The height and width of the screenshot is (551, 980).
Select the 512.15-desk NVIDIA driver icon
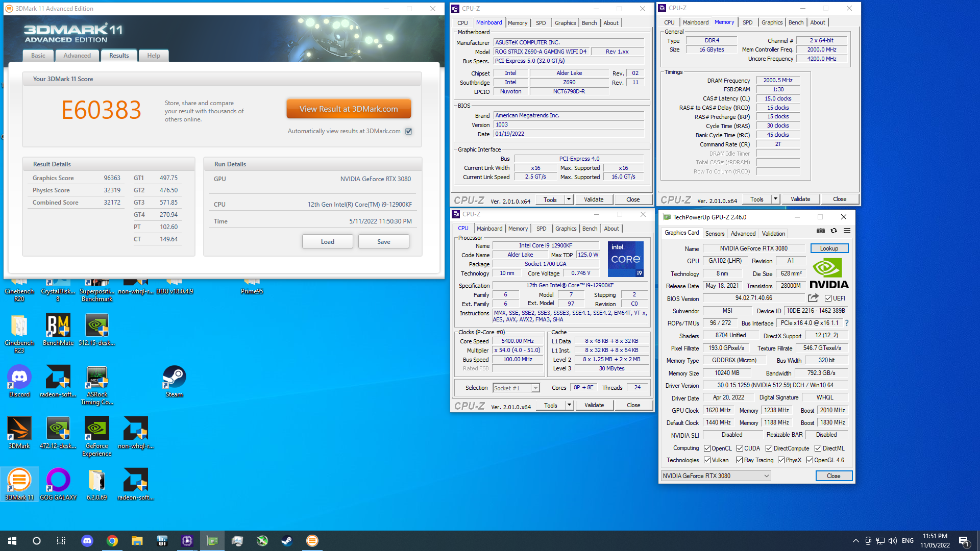[x=97, y=331]
